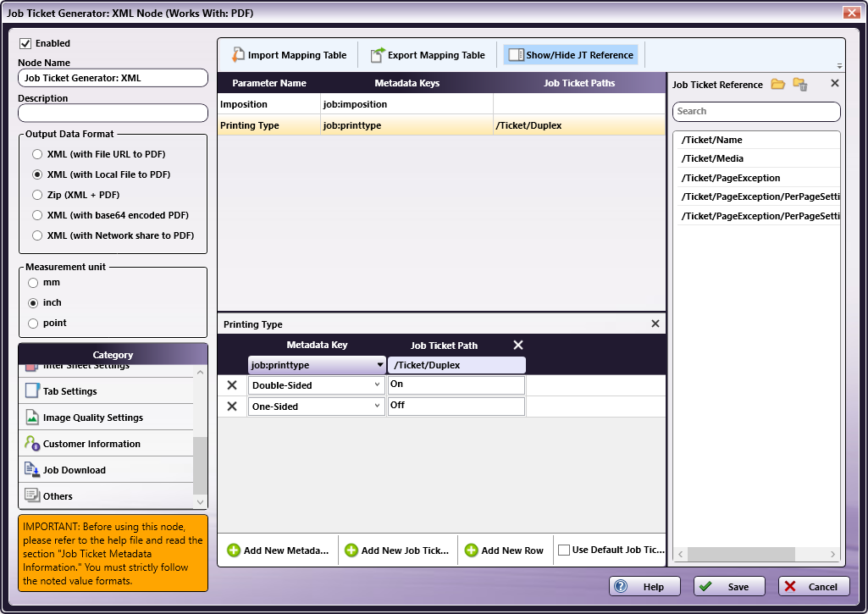Click reference list scroll left arrow

click(x=680, y=554)
